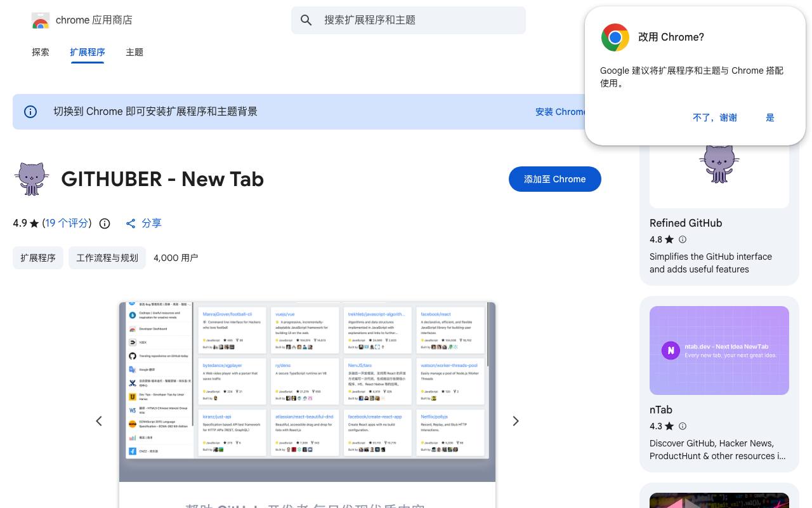Screen dimensions: 812x508
Task: Click the banner text about switching to Chrome
Action: tap(155, 112)
